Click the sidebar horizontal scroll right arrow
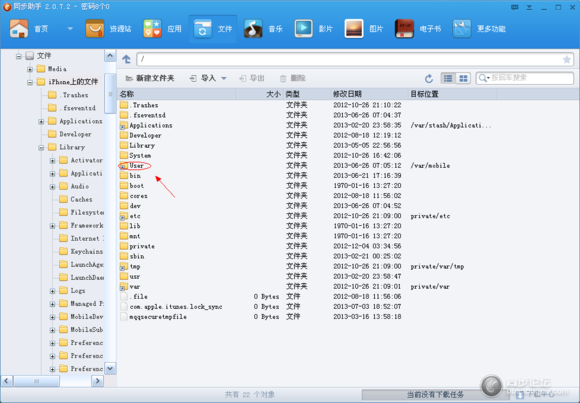Viewport: 580px width, 403px height. click(x=97, y=381)
